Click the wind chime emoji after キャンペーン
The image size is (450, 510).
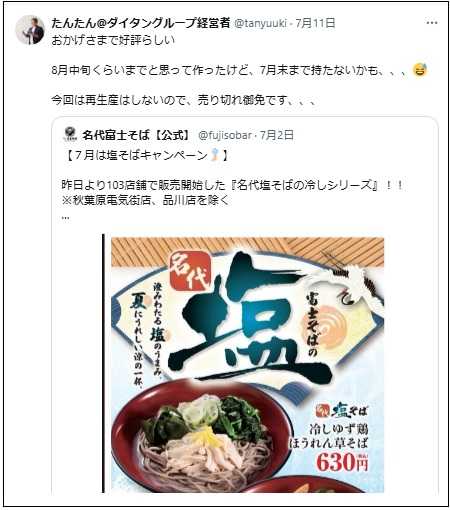point(215,155)
